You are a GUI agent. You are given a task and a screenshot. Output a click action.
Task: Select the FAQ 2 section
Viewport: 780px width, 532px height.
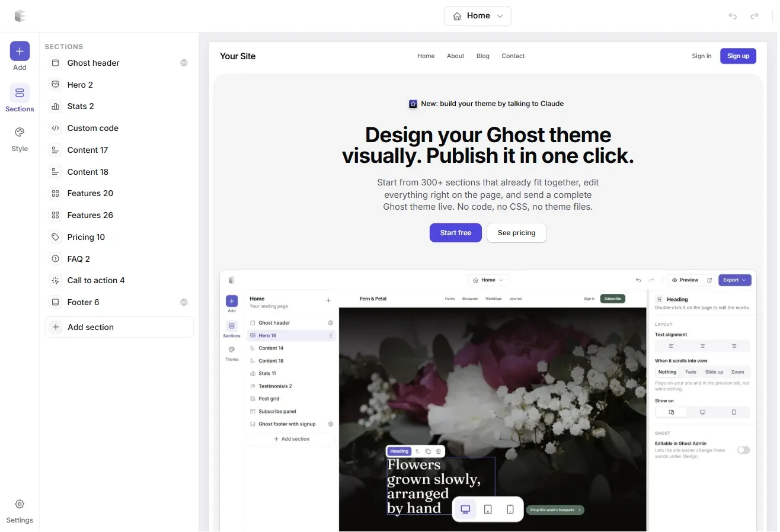[119, 259]
